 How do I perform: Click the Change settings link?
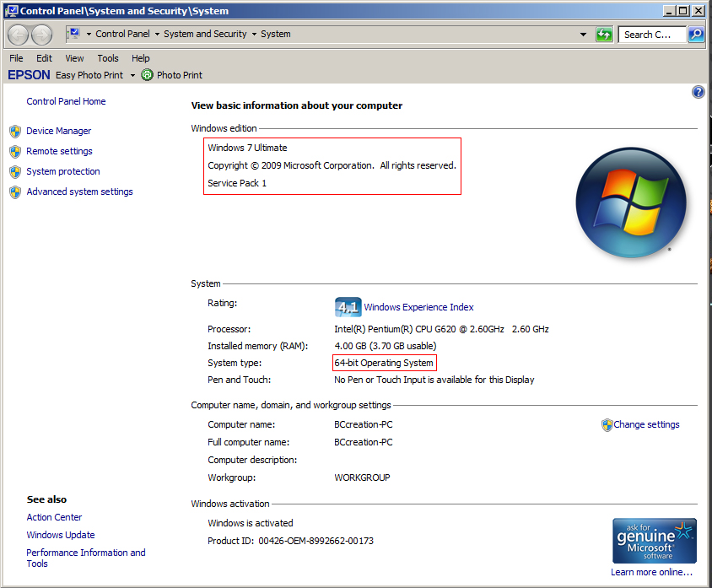coord(646,424)
